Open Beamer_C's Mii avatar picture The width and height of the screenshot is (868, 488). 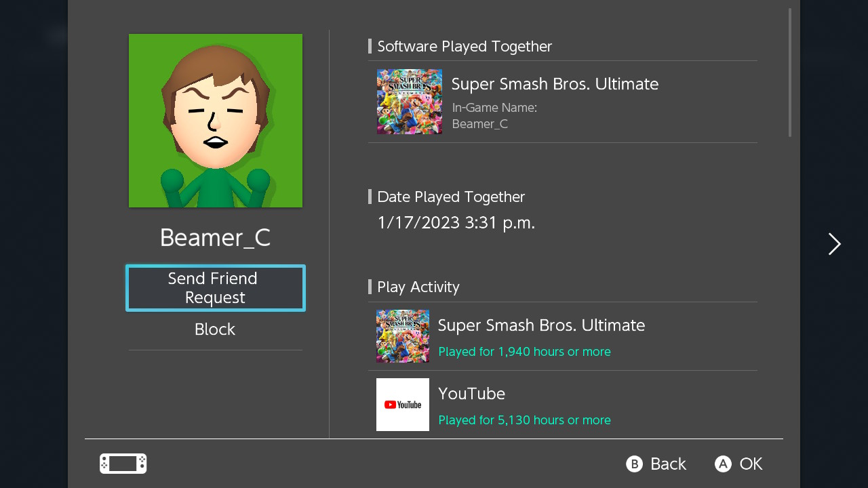[x=216, y=121]
